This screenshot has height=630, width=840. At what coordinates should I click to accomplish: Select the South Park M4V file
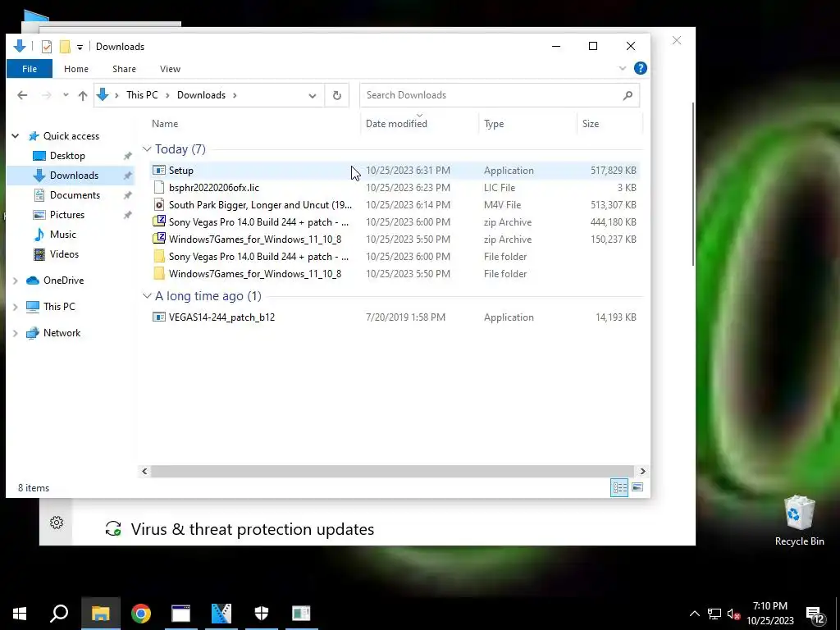[x=395, y=204]
